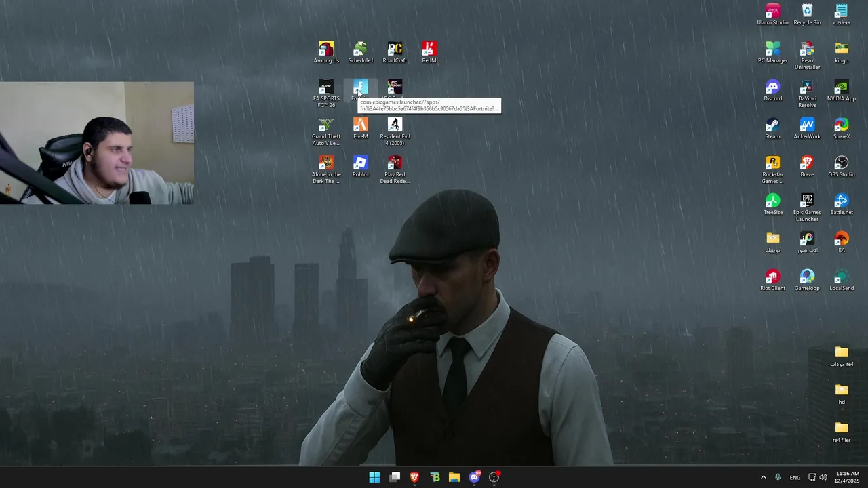Screen dimensions: 868x488
Task: Open the Roblox desktop shortcut
Action: (x=360, y=166)
